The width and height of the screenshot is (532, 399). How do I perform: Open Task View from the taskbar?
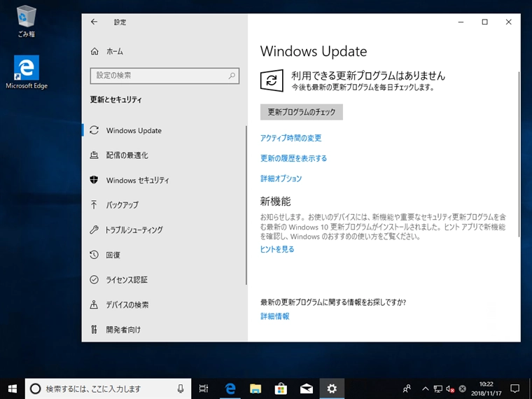204,388
